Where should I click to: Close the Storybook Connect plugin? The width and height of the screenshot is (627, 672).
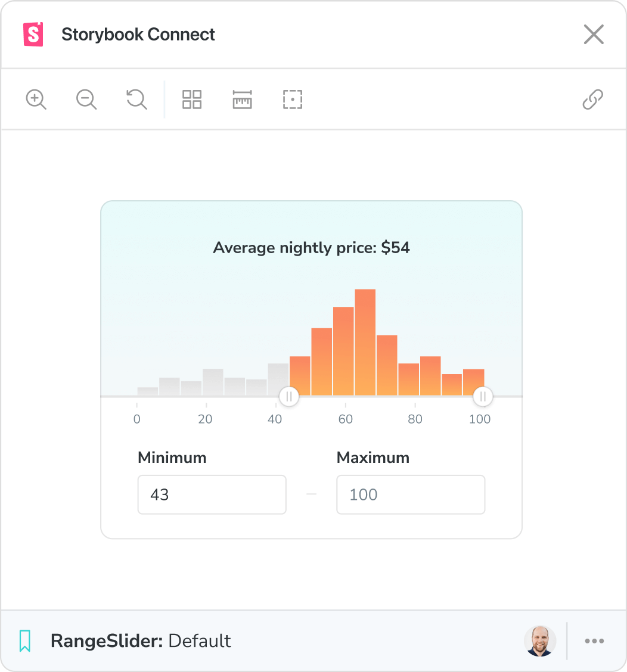click(x=594, y=34)
